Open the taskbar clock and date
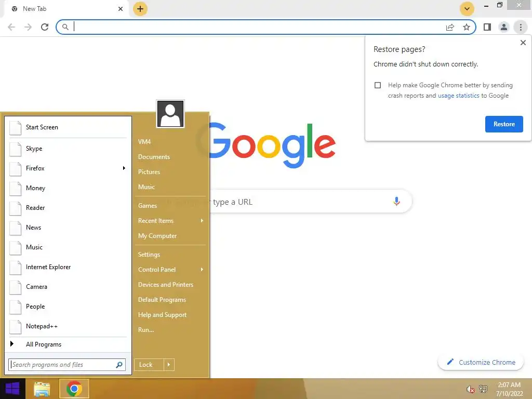 point(509,389)
